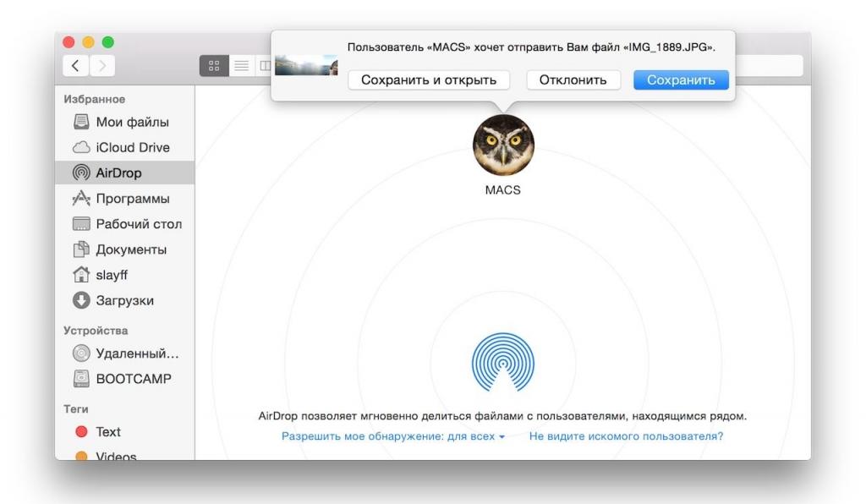Close the Finder window with the red button
This screenshot has width=866, height=504.
click(69, 42)
